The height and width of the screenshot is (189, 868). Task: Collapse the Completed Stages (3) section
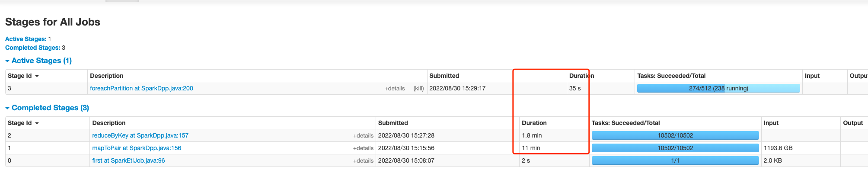[47, 108]
